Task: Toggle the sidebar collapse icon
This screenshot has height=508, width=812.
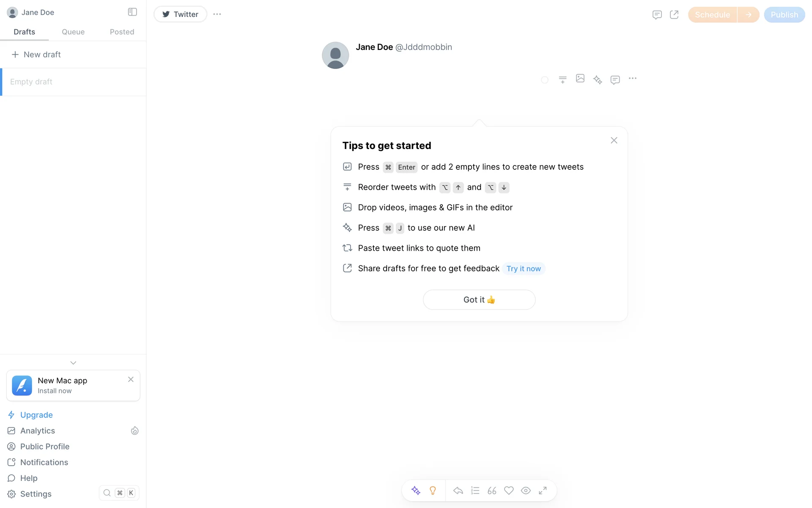Action: [132, 12]
